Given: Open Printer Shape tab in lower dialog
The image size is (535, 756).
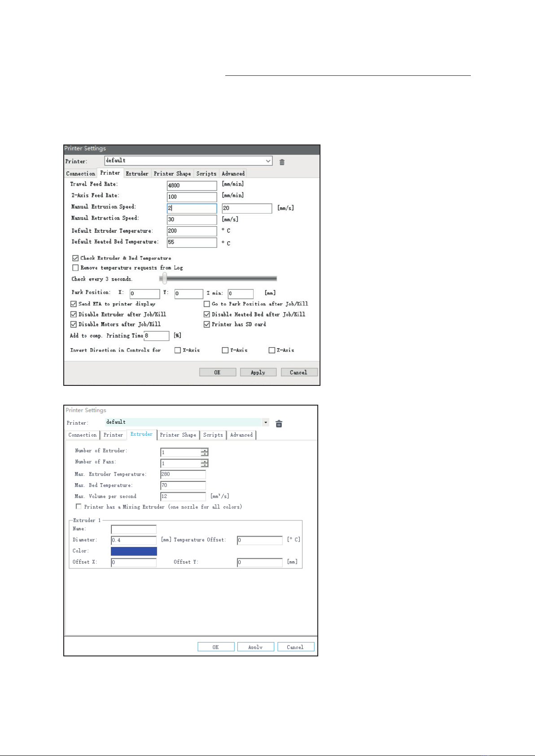Looking at the screenshot, I should click(178, 435).
